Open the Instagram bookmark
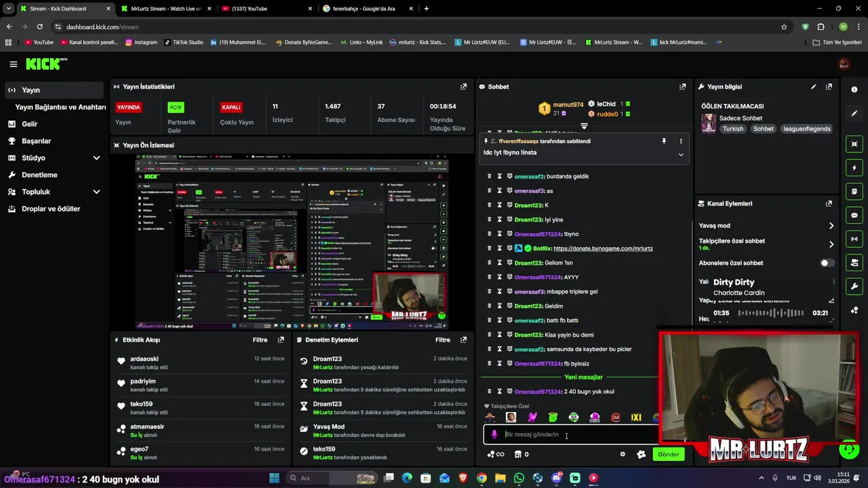This screenshot has width=868, height=488. (140, 42)
